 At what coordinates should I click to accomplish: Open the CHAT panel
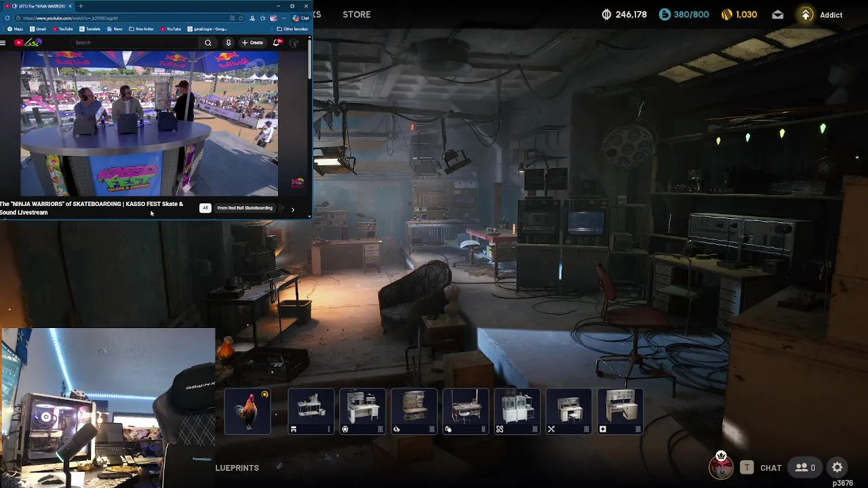pyautogui.click(x=771, y=468)
